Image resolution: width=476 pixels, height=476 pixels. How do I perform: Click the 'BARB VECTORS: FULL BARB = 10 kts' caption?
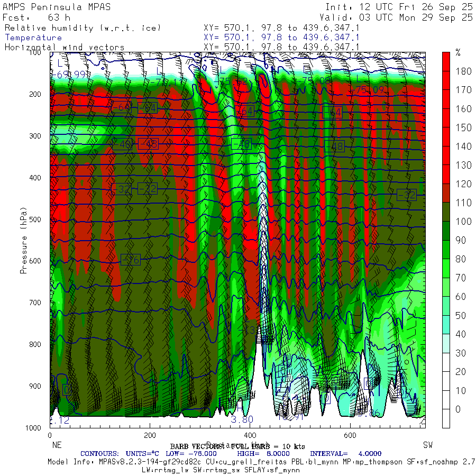click(x=237, y=446)
